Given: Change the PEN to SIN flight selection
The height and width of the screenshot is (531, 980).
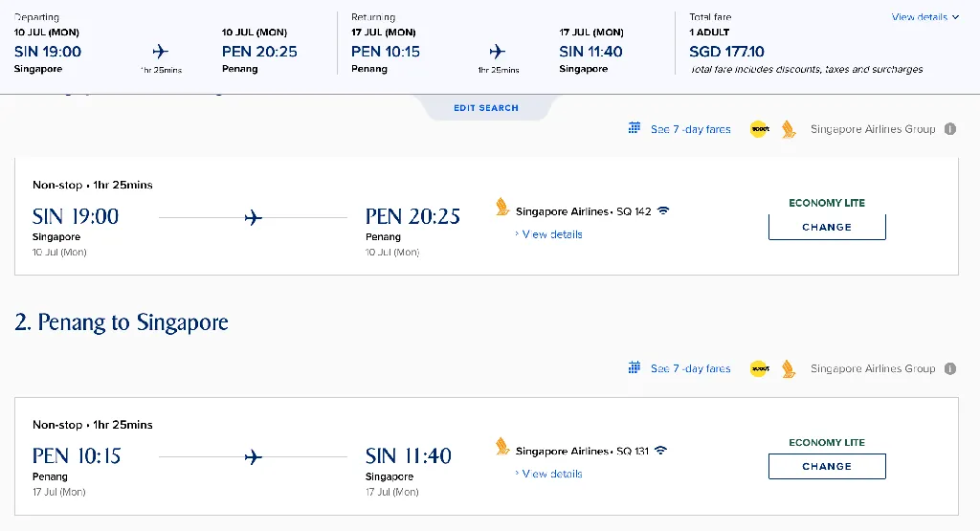Looking at the screenshot, I should 827,466.
